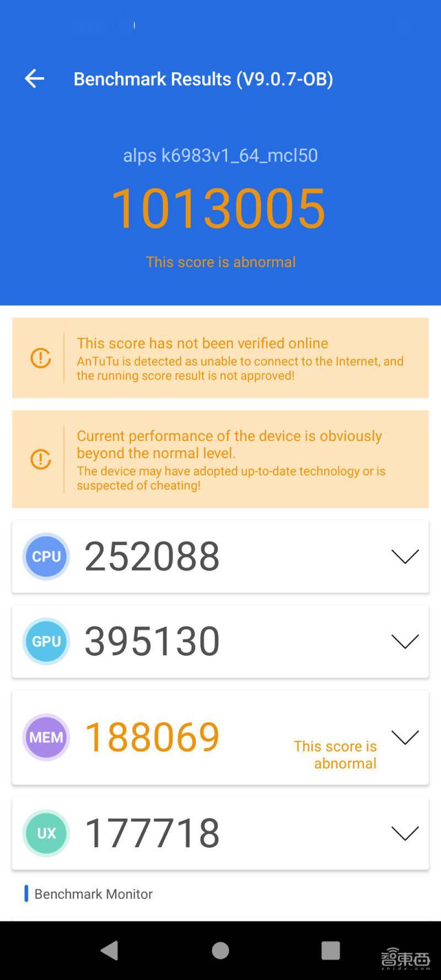Tap the CPU circle icon
Screen dimensions: 441x980
[x=46, y=556]
